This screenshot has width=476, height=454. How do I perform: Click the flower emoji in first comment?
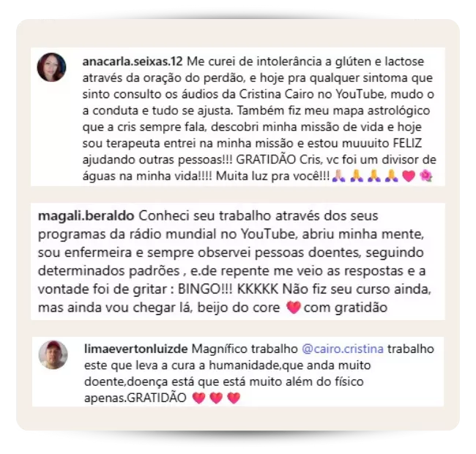(x=425, y=176)
